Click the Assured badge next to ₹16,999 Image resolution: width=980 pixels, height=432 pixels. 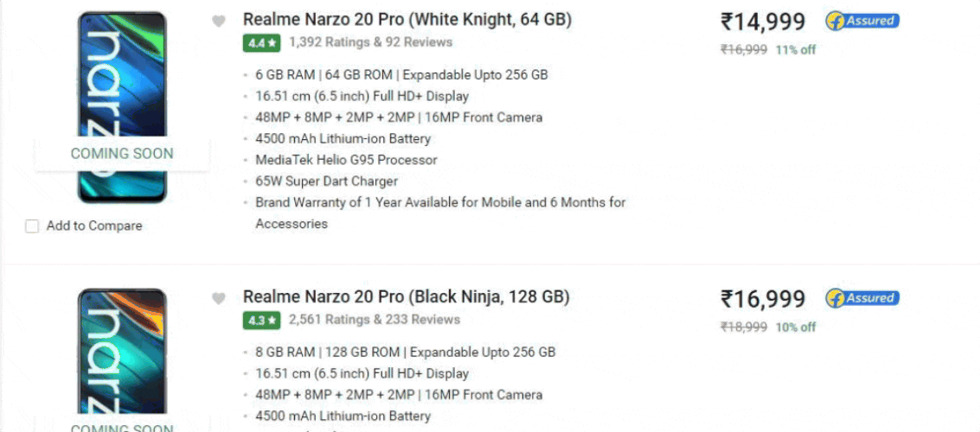(x=862, y=298)
